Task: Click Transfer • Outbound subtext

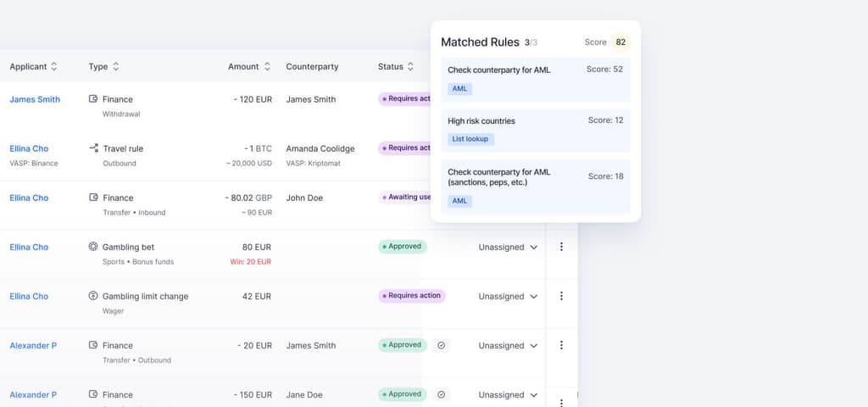Action: pyautogui.click(x=136, y=360)
